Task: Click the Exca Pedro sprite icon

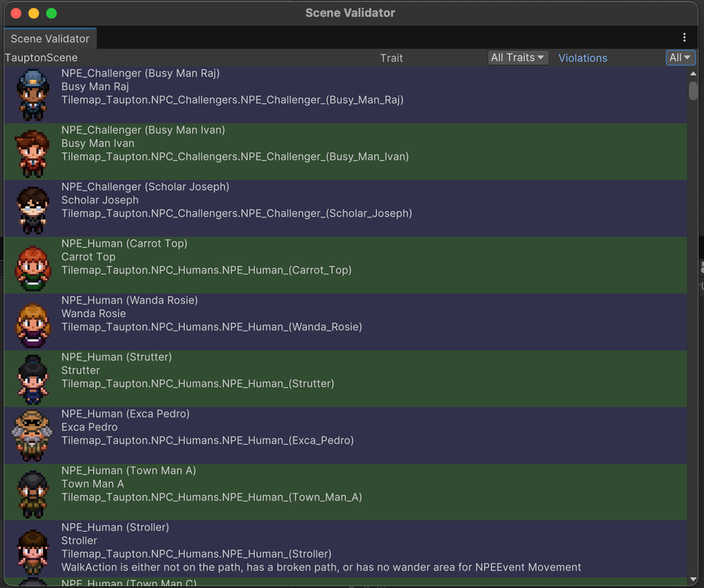Action: 32,436
